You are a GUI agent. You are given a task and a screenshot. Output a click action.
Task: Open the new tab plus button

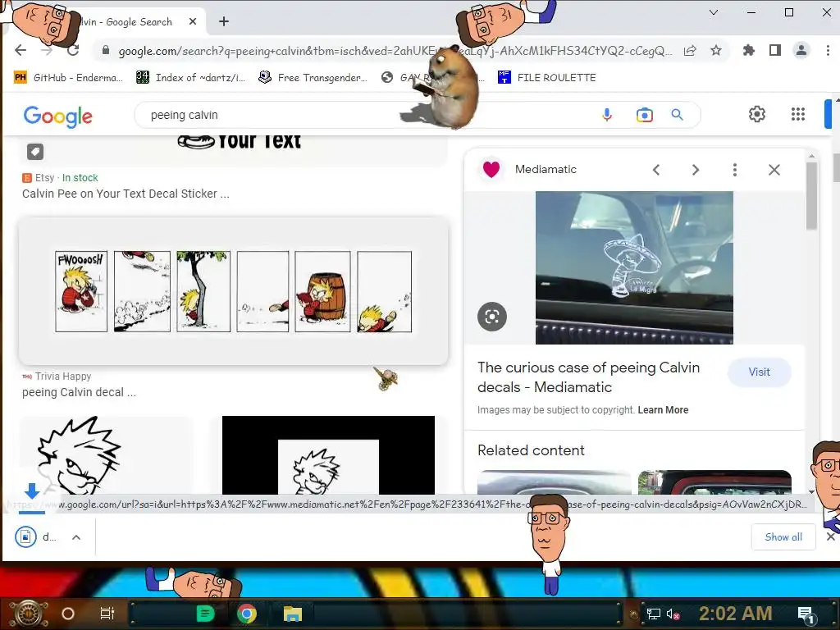[224, 21]
